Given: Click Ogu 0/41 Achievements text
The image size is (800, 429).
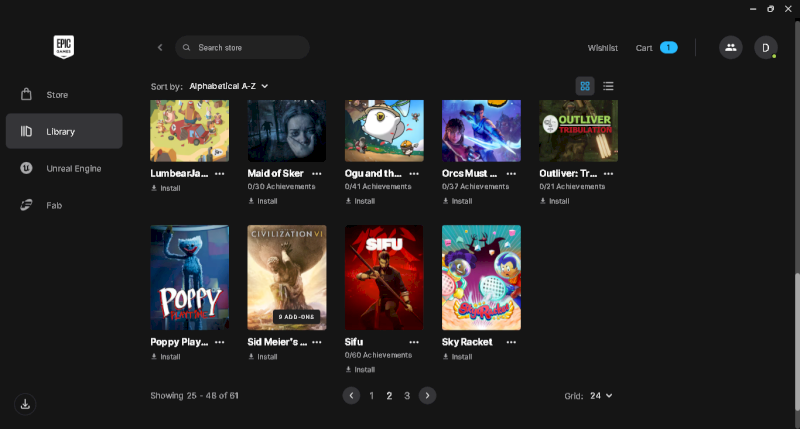Looking at the screenshot, I should coord(378,187).
